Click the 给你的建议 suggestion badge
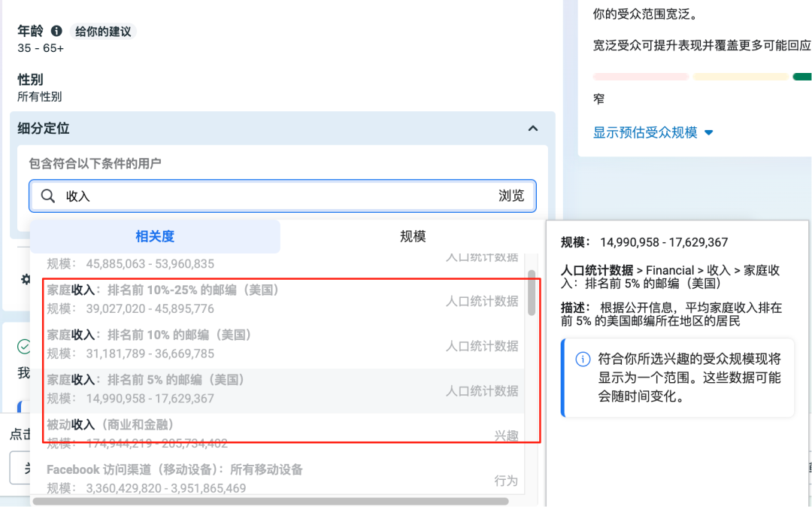Viewport: 812px width, 507px height. pos(103,32)
